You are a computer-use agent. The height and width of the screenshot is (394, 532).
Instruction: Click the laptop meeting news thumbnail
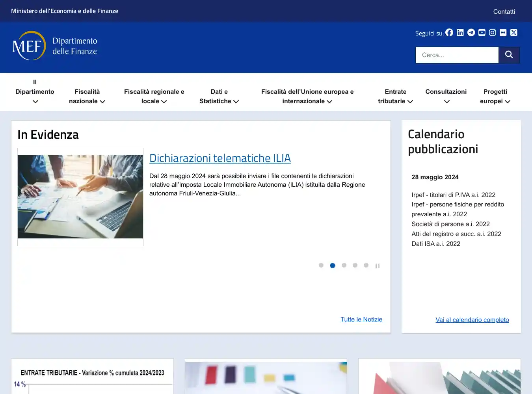(80, 197)
